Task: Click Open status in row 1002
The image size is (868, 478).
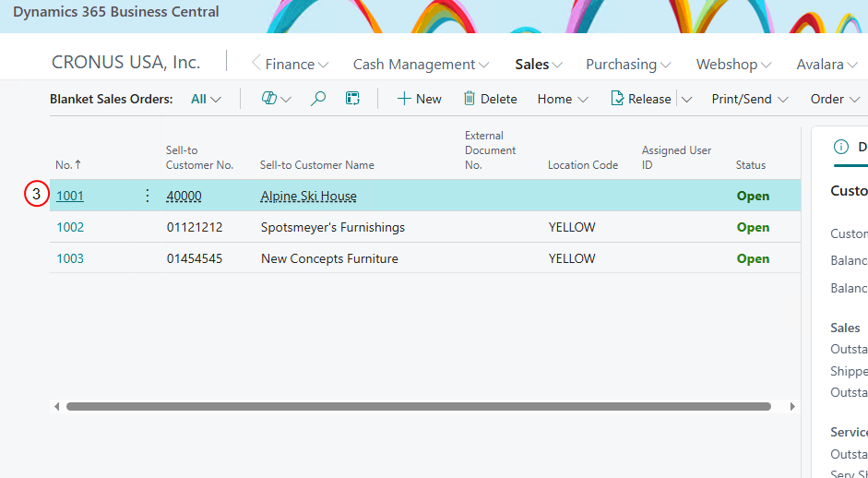Action: click(x=753, y=227)
